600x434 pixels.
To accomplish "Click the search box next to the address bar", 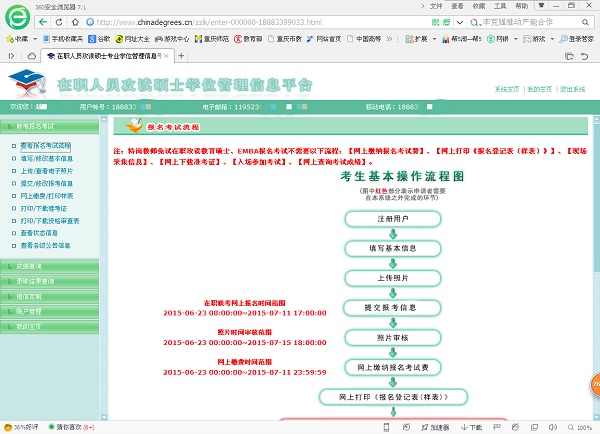I will click(x=526, y=22).
